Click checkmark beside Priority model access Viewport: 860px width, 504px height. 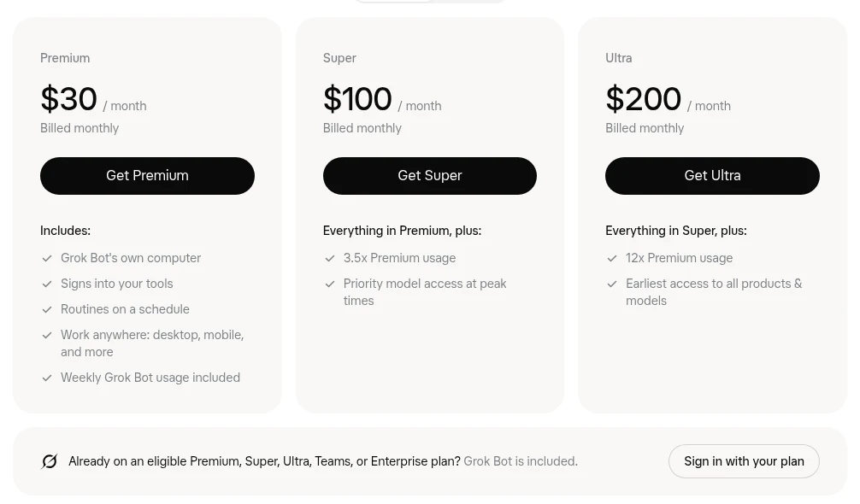tap(330, 284)
